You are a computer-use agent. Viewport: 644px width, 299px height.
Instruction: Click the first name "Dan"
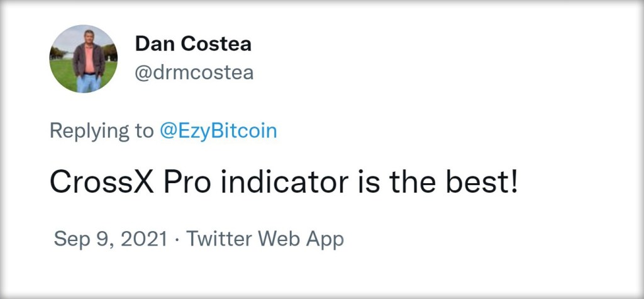coord(152,44)
